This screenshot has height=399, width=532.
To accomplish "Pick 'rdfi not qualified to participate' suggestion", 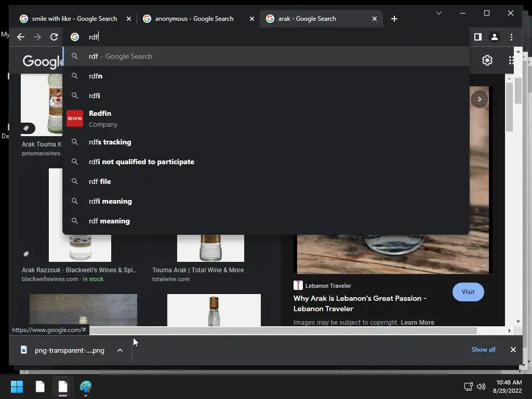I will tap(266, 162).
